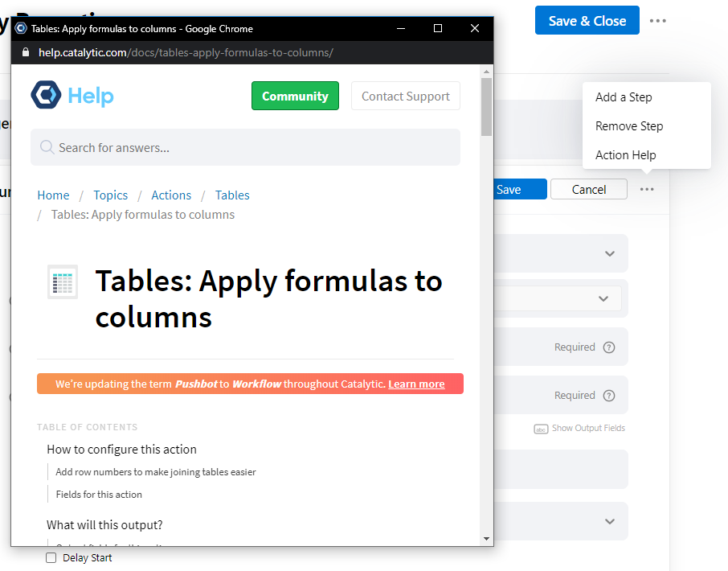Open the three-dots menu next to Cancel
This screenshot has width=728, height=571.
pos(647,189)
